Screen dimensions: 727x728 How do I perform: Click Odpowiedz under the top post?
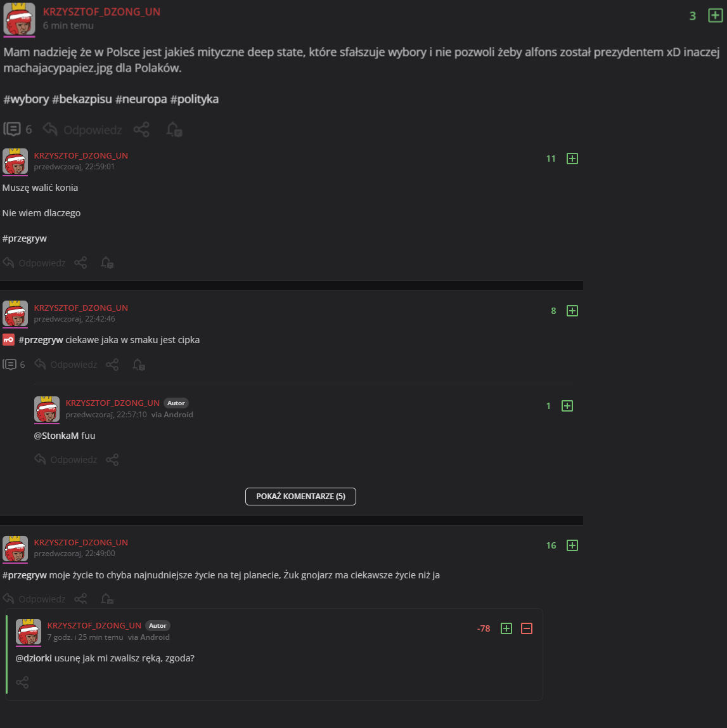pyautogui.click(x=82, y=129)
